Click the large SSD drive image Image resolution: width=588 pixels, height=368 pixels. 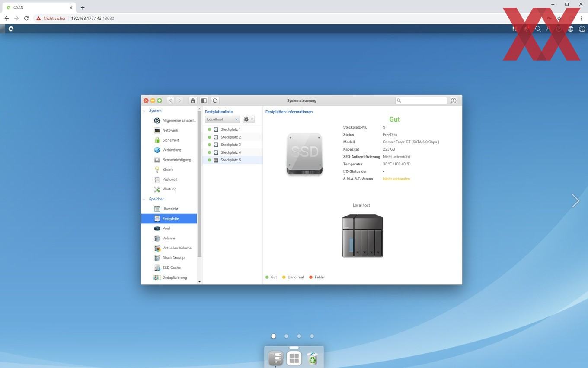(x=304, y=154)
